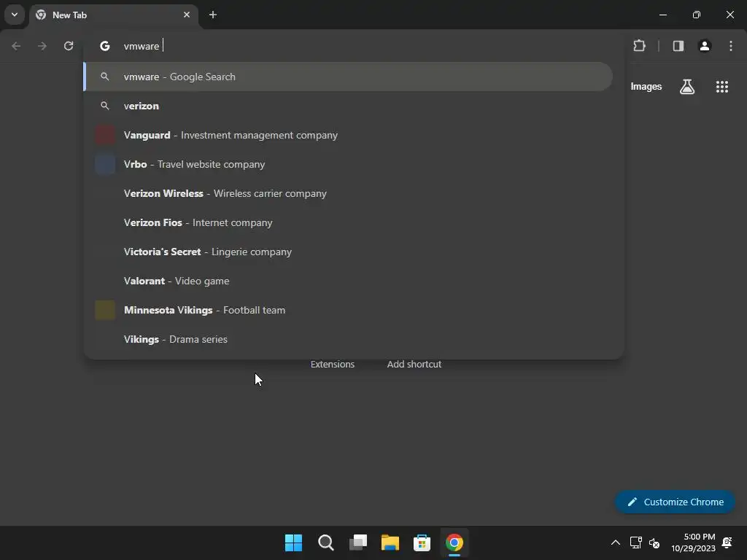Go forward using the forward arrow
The width and height of the screenshot is (747, 560).
[42, 46]
